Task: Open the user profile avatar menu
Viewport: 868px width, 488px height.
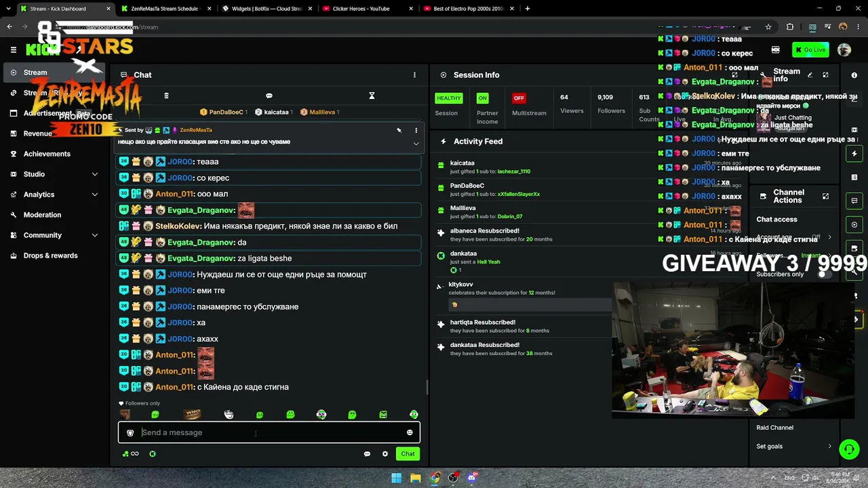Action: point(844,49)
